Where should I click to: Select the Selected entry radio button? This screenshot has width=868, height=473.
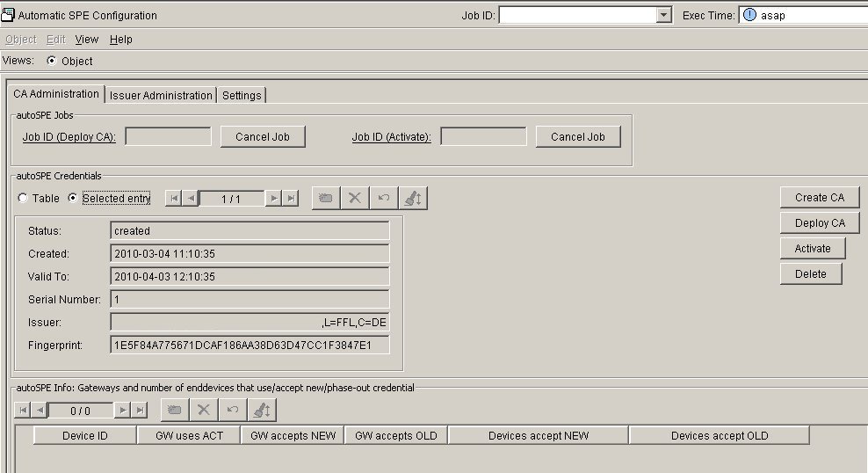click(73, 198)
